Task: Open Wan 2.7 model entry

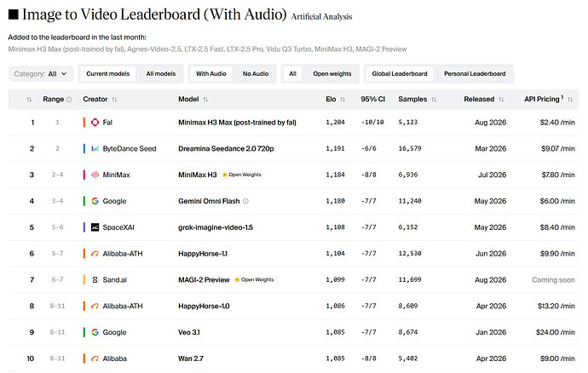Action: pyautogui.click(x=191, y=359)
